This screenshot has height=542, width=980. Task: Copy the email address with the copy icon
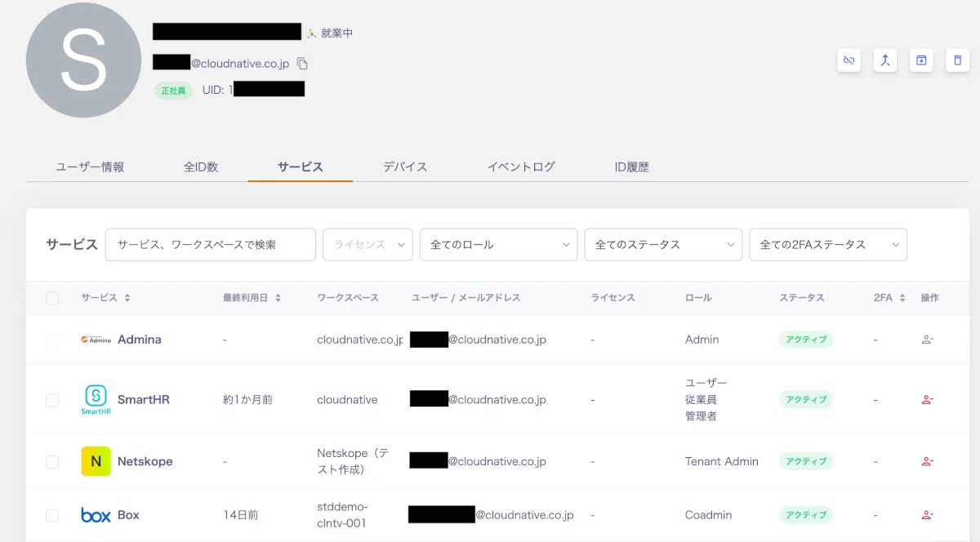point(302,64)
